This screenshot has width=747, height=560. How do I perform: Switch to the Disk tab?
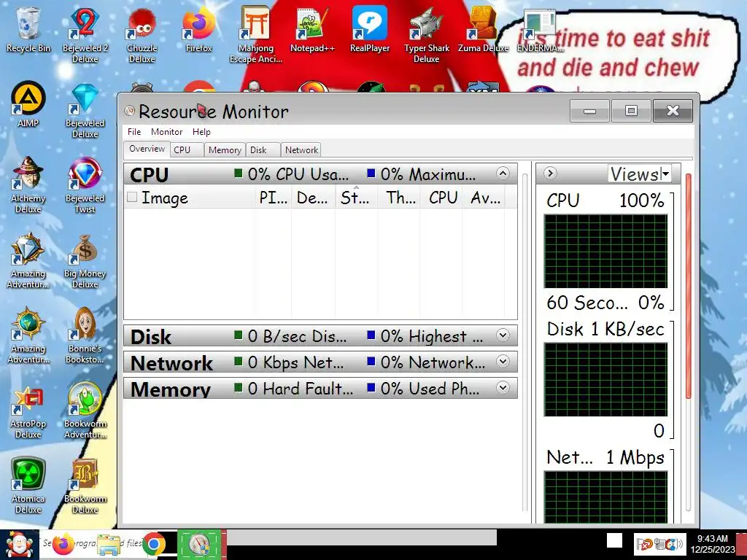263,150
